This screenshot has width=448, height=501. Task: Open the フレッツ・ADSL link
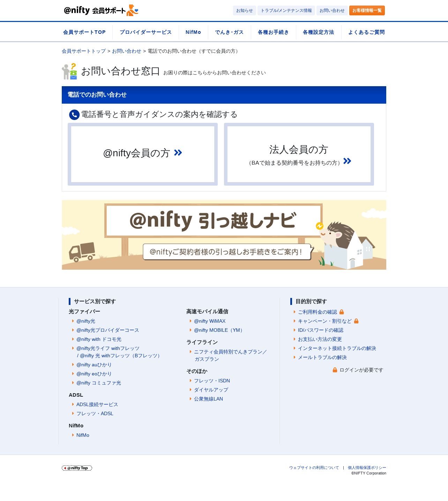tap(95, 413)
